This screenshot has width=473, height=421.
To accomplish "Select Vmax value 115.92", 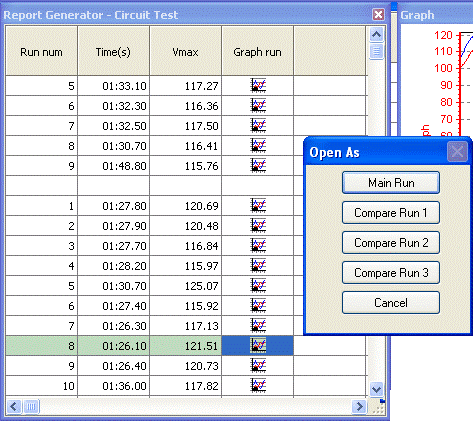I will coord(185,306).
